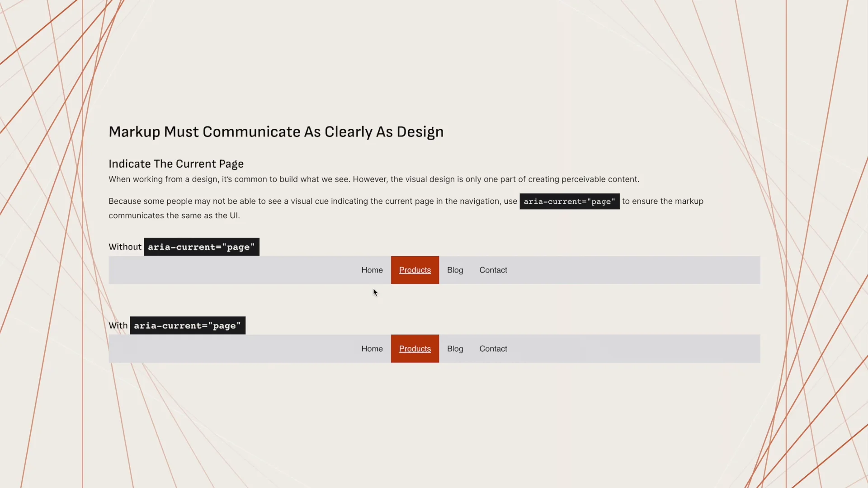The width and height of the screenshot is (868, 488).
Task: Select the orange Products link in the With navigation
Action: [x=415, y=348]
